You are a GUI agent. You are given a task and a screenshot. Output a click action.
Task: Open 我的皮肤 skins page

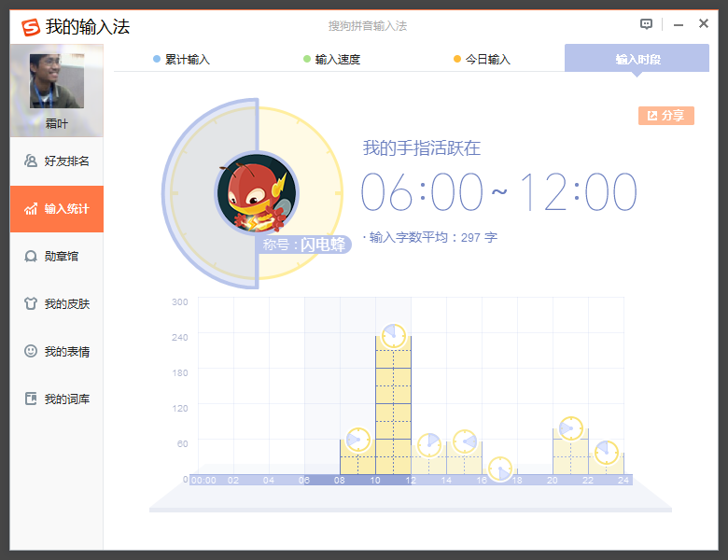(x=57, y=303)
